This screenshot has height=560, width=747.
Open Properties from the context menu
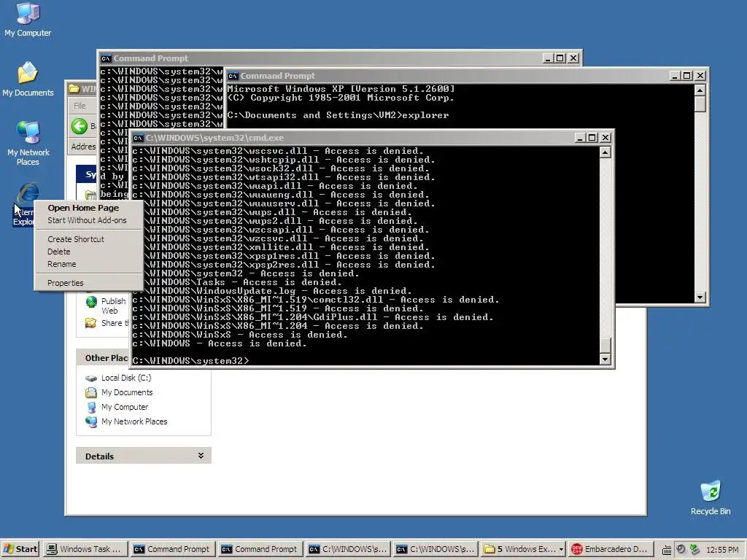tap(65, 283)
